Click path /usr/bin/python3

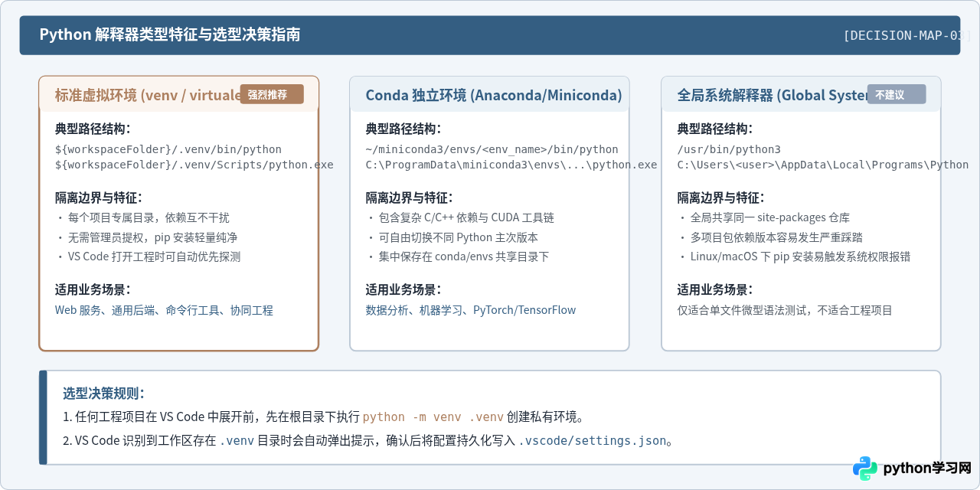(x=729, y=149)
